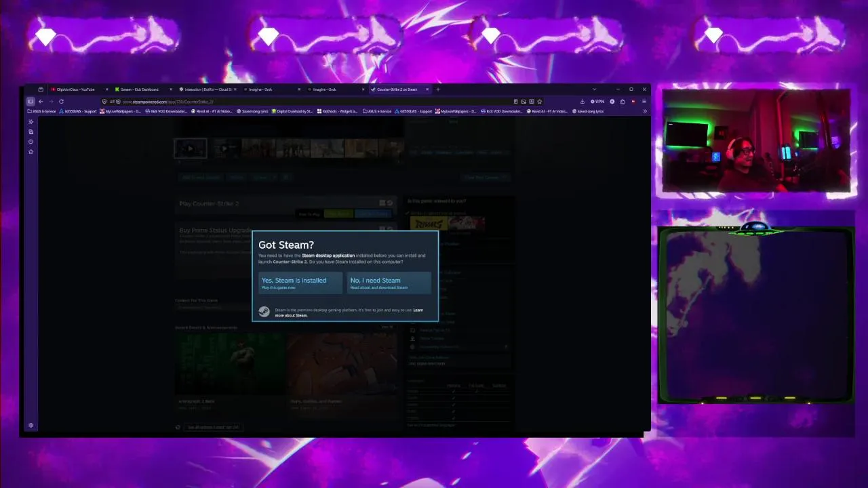This screenshot has height=488, width=868.
Task: Close the Counter-Strike 2 on Steam tab
Action: coord(427,89)
